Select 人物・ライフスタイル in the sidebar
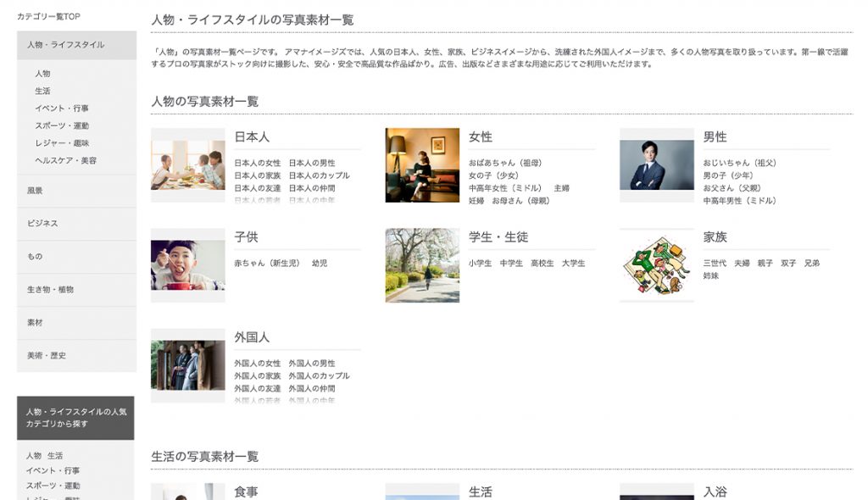The width and height of the screenshot is (868, 500). tap(76, 45)
